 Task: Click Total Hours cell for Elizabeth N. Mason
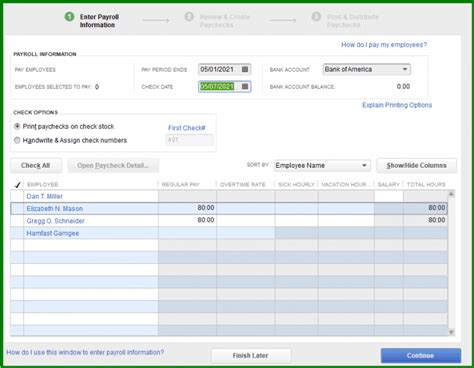pyautogui.click(x=425, y=208)
